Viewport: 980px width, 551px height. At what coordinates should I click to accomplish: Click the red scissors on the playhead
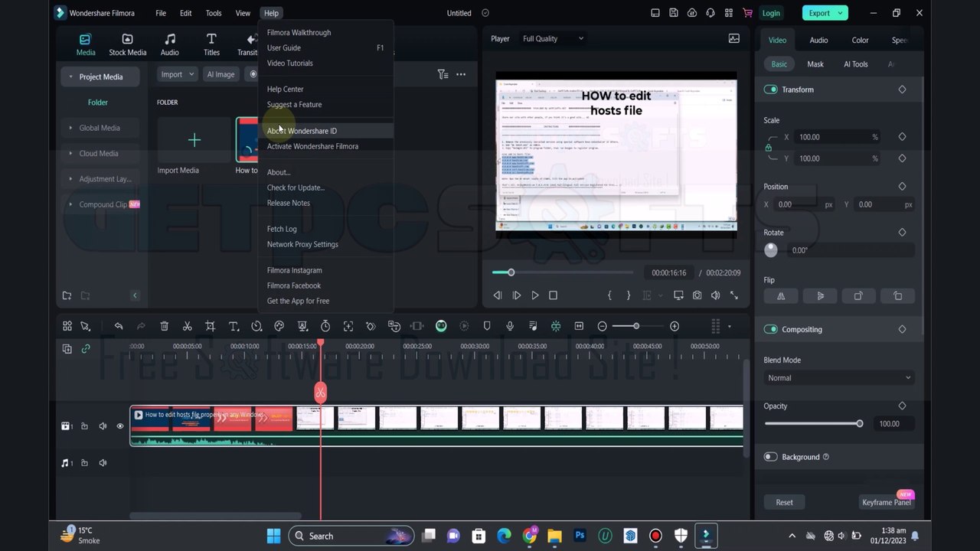[x=320, y=393]
